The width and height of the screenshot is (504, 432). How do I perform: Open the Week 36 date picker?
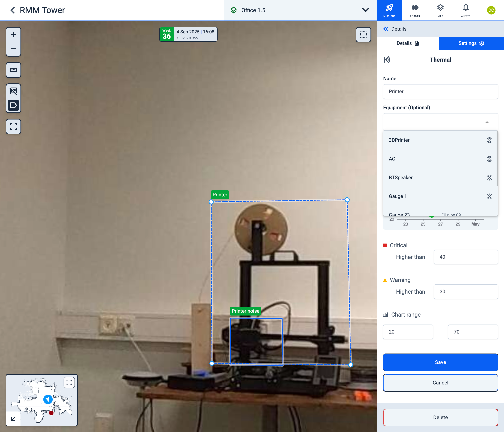pyautogui.click(x=188, y=34)
